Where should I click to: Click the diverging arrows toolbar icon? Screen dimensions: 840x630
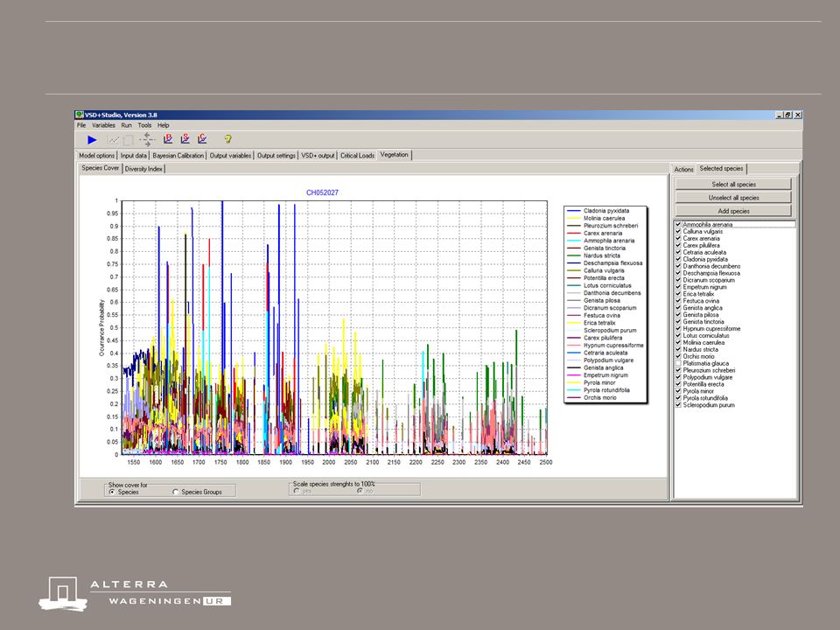click(x=147, y=140)
